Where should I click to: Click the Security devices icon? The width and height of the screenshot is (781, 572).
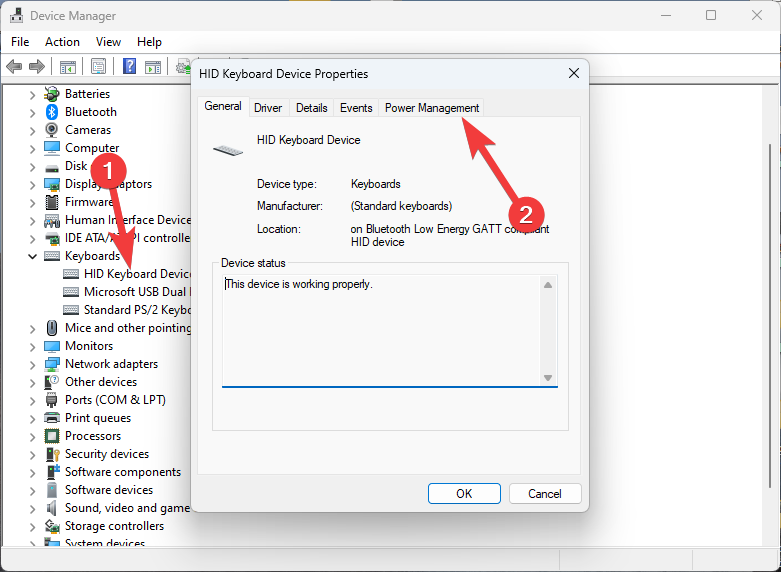coord(52,454)
